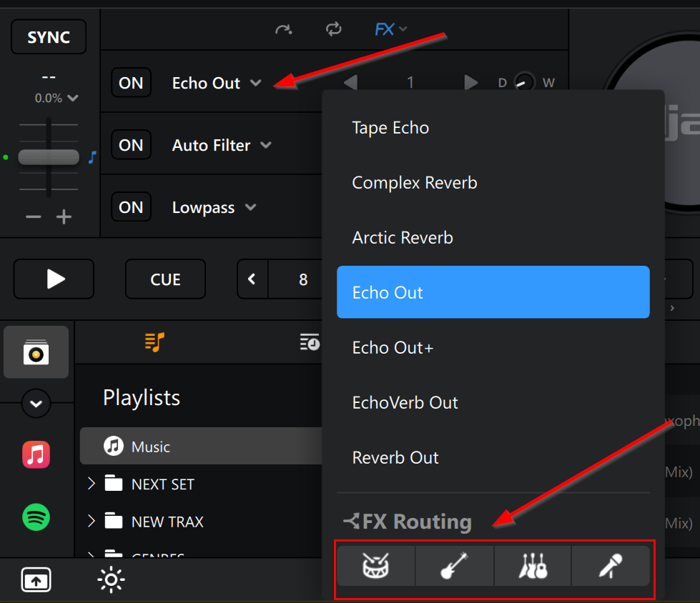700x603 pixels.
Task: Select the instruments FX routing icon
Action: point(533,566)
